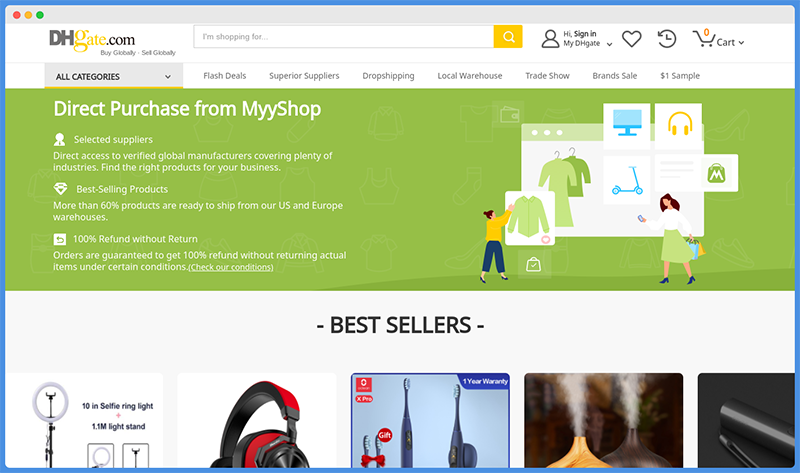Open the aroma diffuser humidifier product
The image size is (800, 473).
click(604, 420)
